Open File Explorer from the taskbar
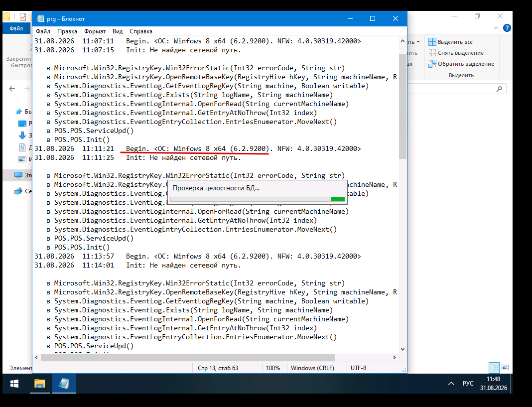 [x=40, y=384]
